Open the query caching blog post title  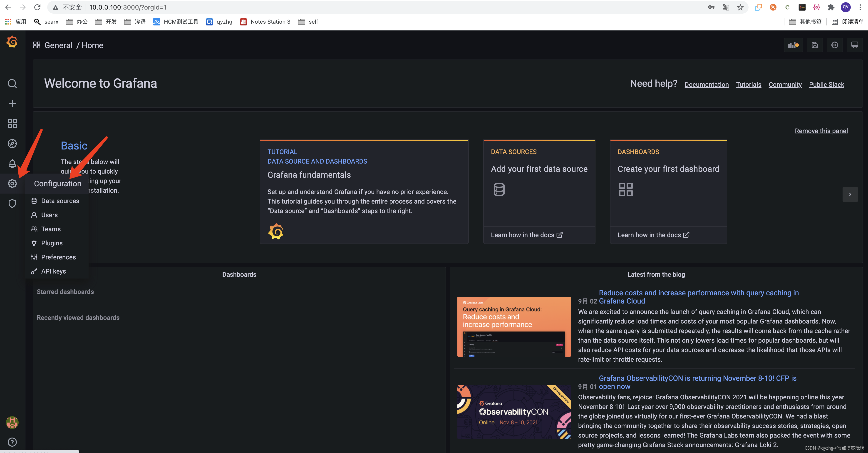tap(699, 297)
